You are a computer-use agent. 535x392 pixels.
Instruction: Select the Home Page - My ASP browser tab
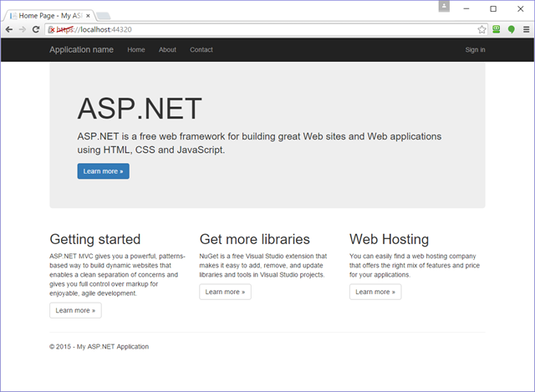(x=50, y=16)
